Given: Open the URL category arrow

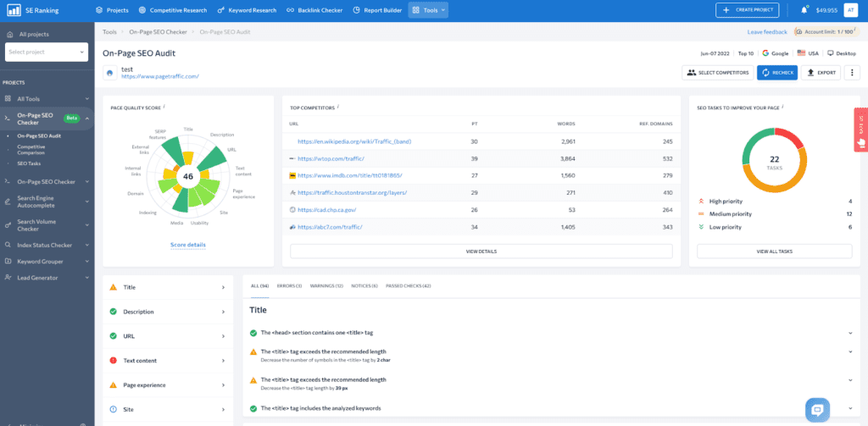Looking at the screenshot, I should coord(224,336).
